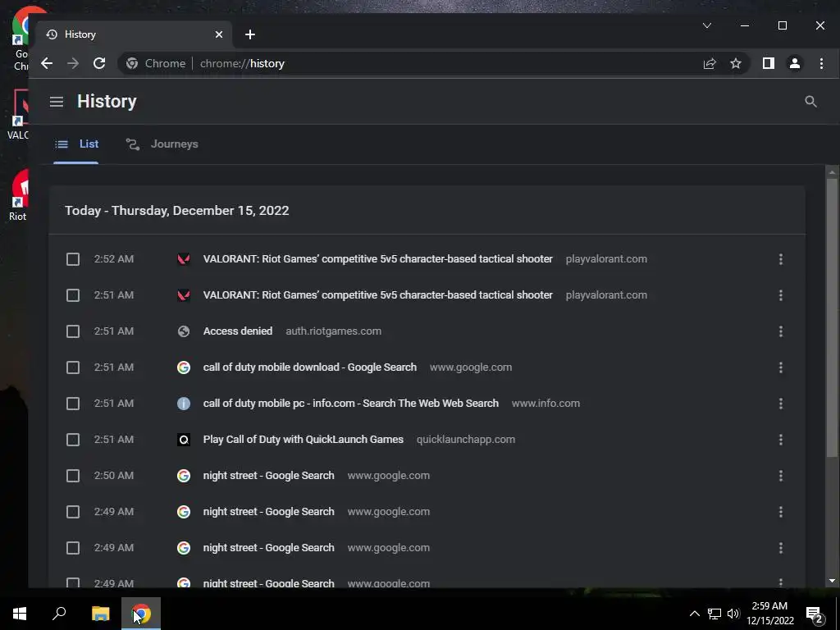Open Windows taskbar search
The width and height of the screenshot is (840, 630).
[59, 614]
